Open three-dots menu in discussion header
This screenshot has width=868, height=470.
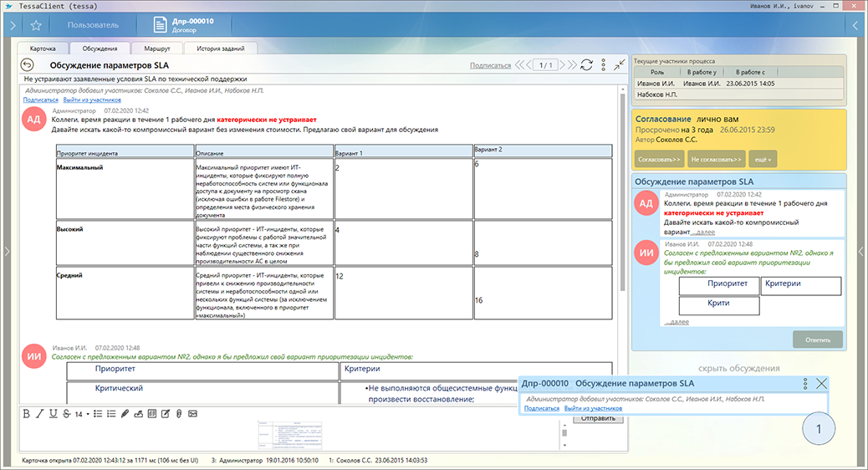602,65
